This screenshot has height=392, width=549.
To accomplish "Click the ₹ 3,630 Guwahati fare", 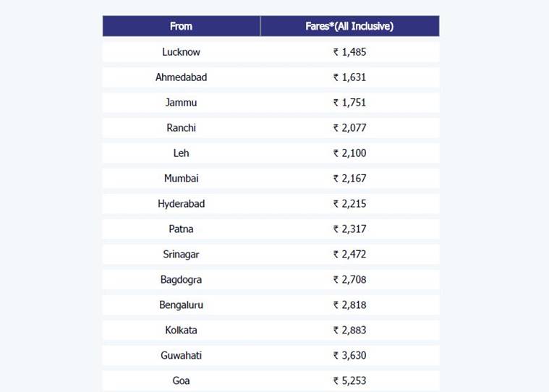I will click(349, 356).
